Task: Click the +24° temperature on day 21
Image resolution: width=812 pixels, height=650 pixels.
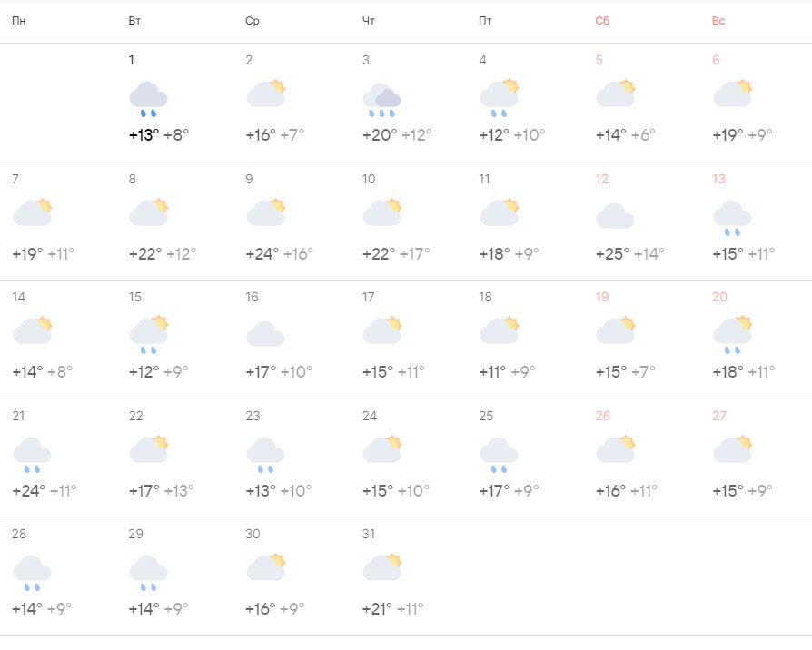Action: click(28, 490)
